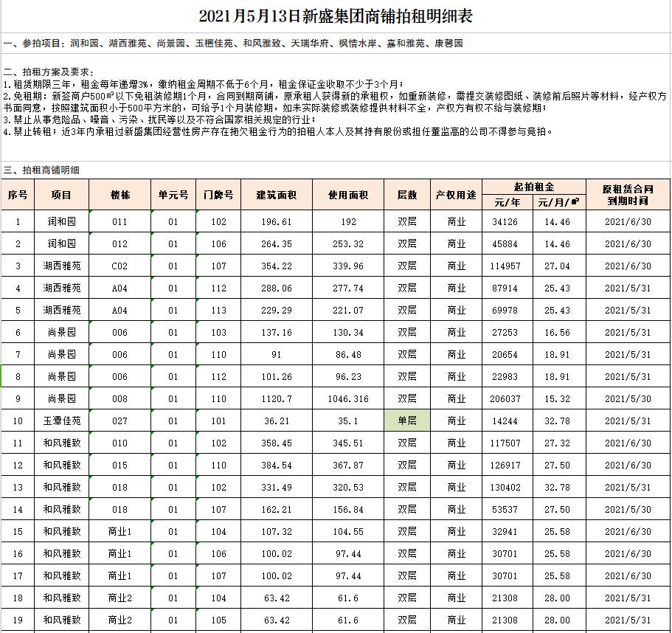Click the annual rent cell 114957
The width and height of the screenshot is (672, 633).
508,266
